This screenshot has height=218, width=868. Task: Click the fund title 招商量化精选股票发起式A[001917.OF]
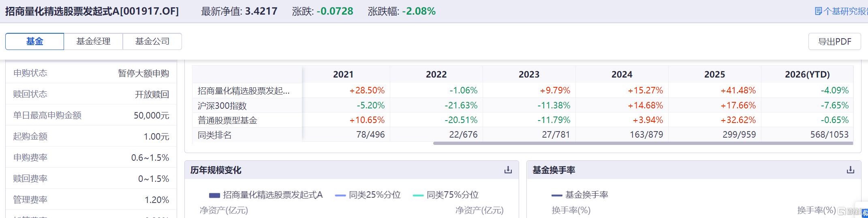(92, 11)
